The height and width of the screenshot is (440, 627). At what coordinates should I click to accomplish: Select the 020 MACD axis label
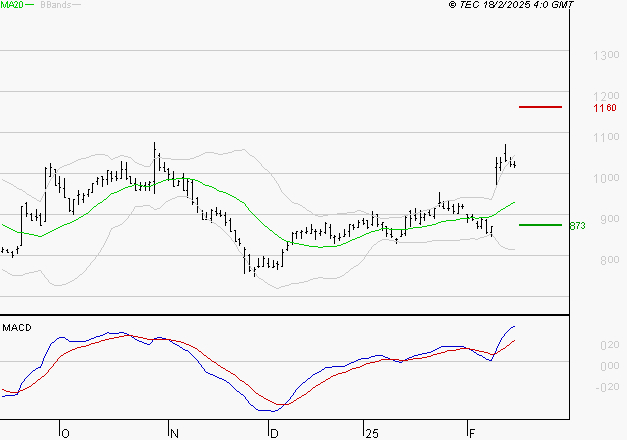610,345
